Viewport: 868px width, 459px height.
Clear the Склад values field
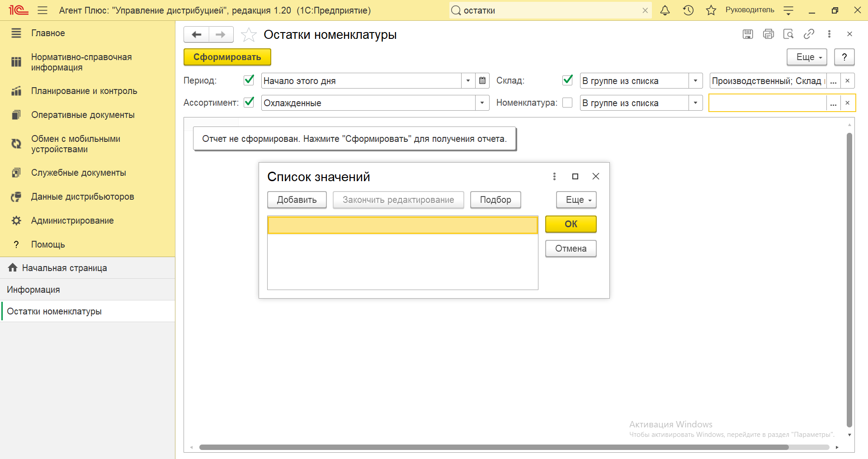[847, 80]
